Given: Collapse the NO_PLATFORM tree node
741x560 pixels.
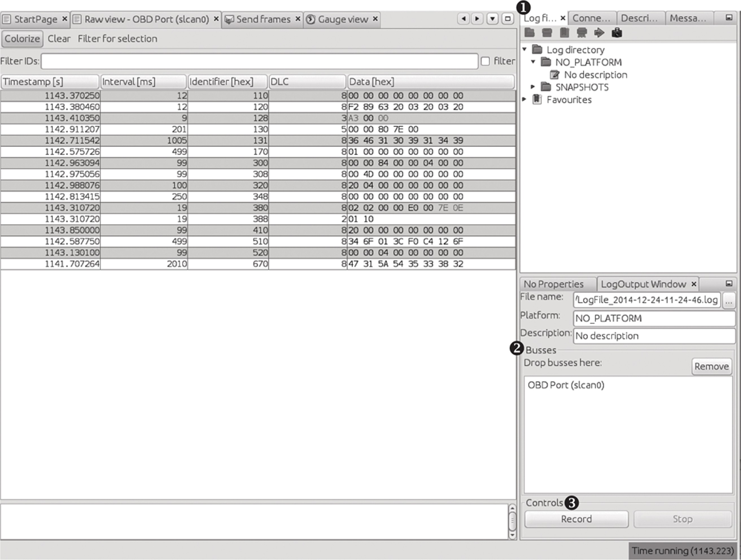Looking at the screenshot, I should click(x=533, y=62).
